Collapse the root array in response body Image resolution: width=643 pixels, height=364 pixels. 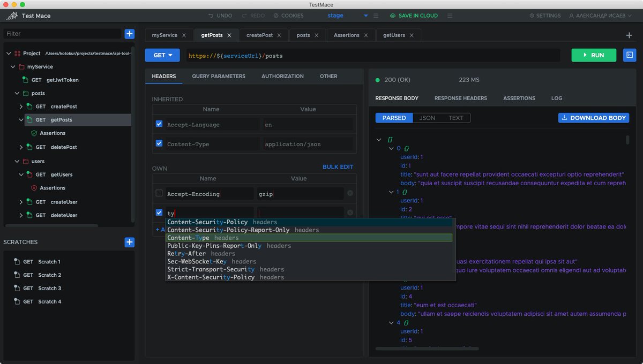pos(379,140)
